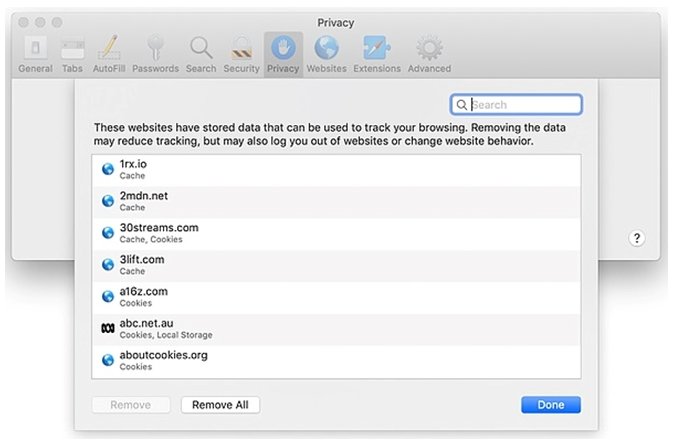Select the 1rx.io row
This screenshot has height=442, width=678.
pos(336,170)
